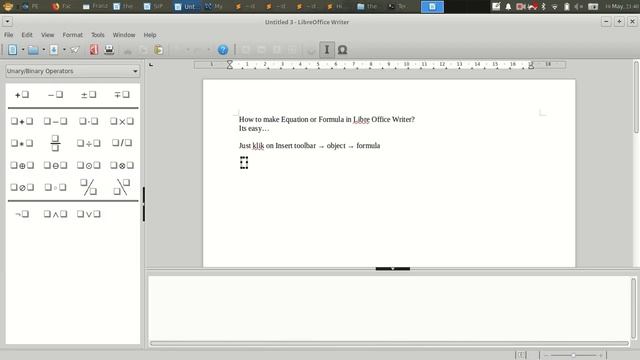Insert the cross multiplication (×) operator

coord(122,121)
